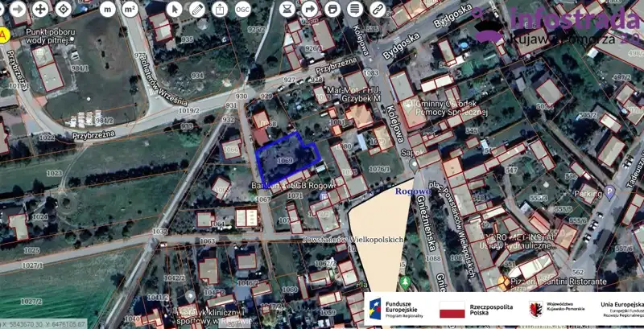Click the hourglass icon in toolbar
Screen dimensions: 644x329
coord(287,10)
